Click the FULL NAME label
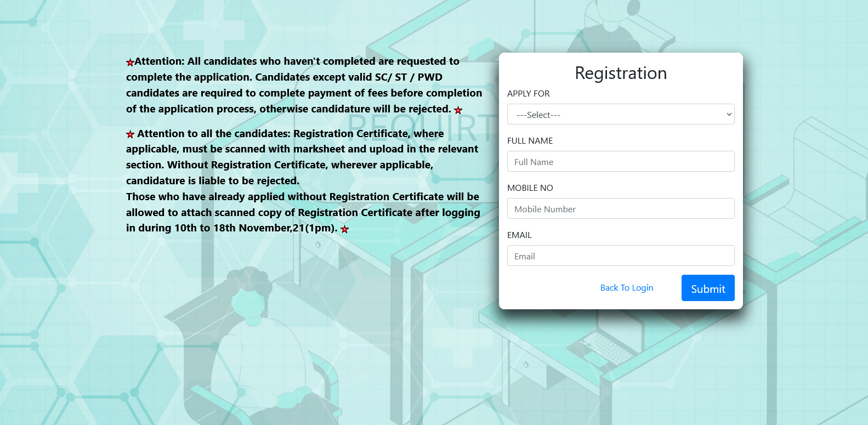 (x=530, y=141)
